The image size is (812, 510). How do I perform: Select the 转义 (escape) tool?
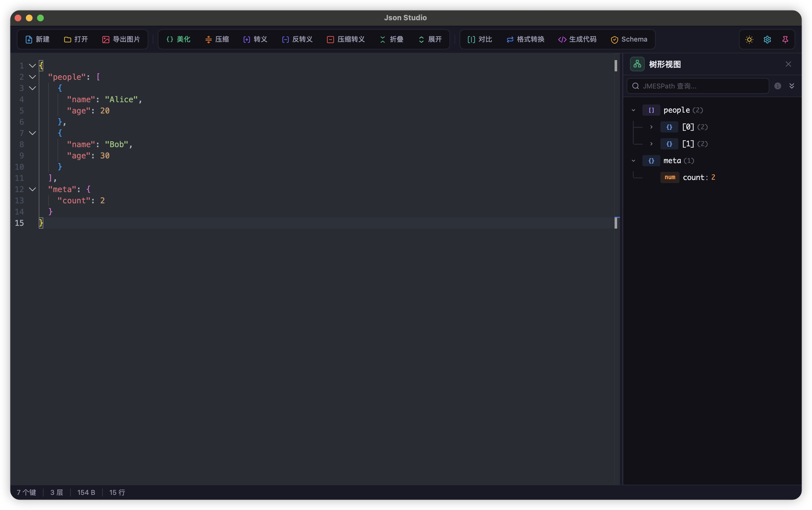pyautogui.click(x=255, y=39)
